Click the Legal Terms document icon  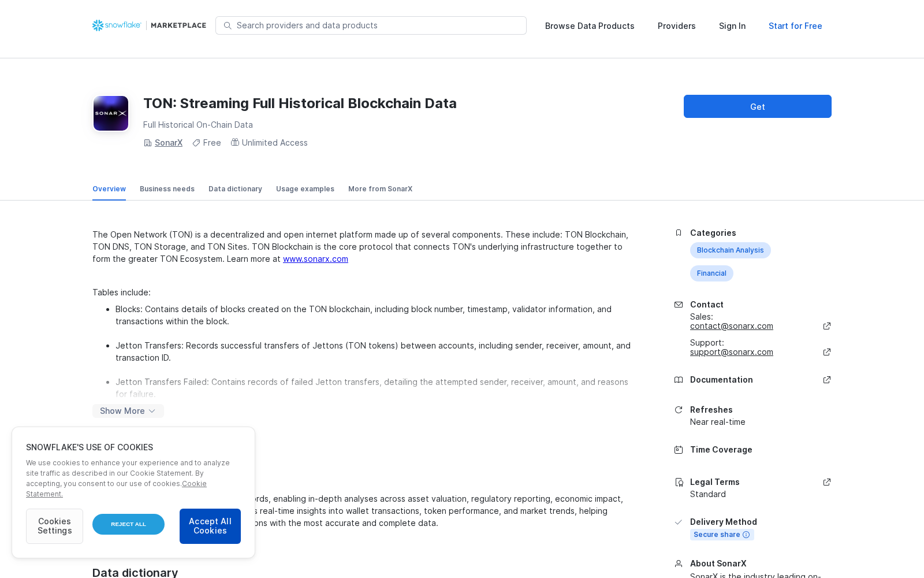[679, 482]
